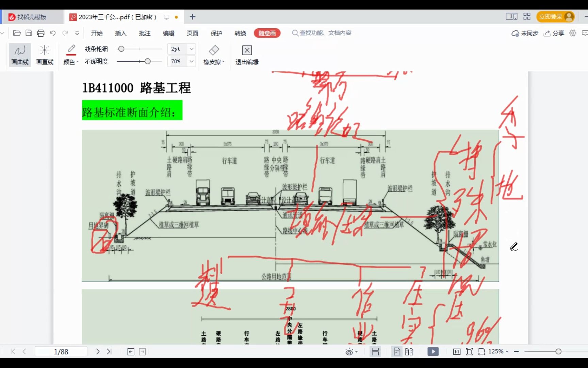Click the 查找功能、文档内容 search box
This screenshot has height=368, width=588.
point(322,33)
